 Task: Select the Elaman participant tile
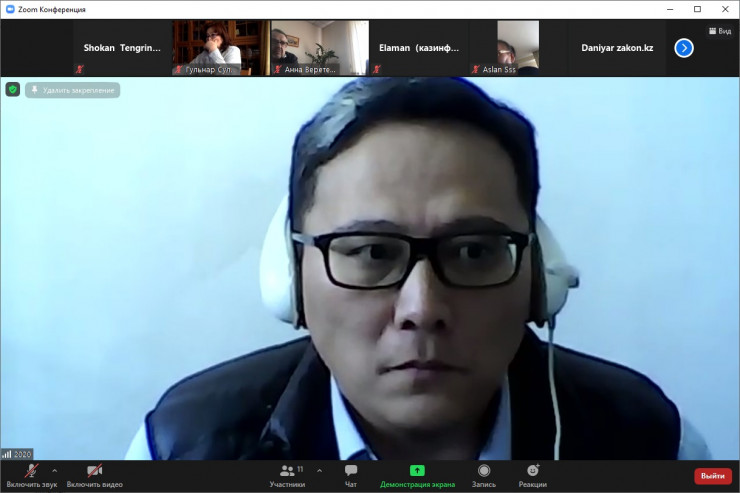point(419,47)
